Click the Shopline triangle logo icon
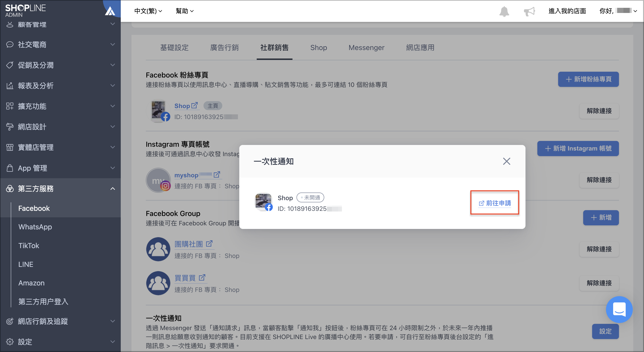Screen dimensions: 644x352 pos(110,11)
